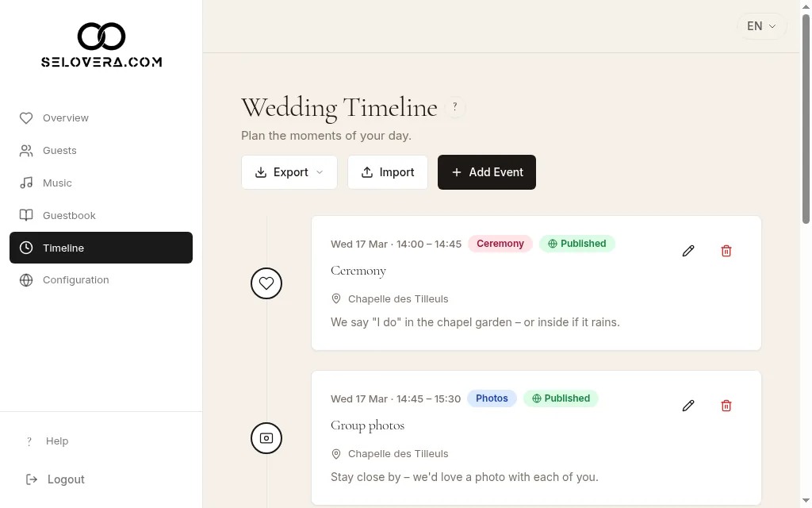The width and height of the screenshot is (812, 508).
Task: Click the Ceremony event title text
Action: pyautogui.click(x=358, y=271)
